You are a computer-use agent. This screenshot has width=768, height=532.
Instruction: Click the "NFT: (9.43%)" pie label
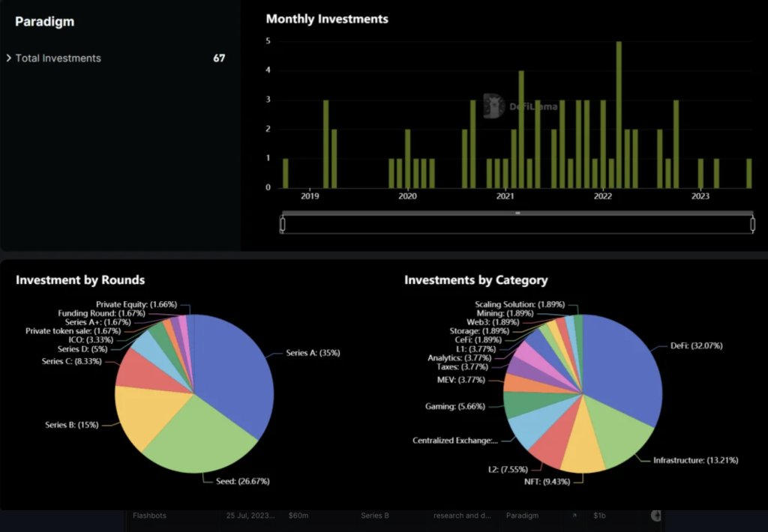coord(547,482)
